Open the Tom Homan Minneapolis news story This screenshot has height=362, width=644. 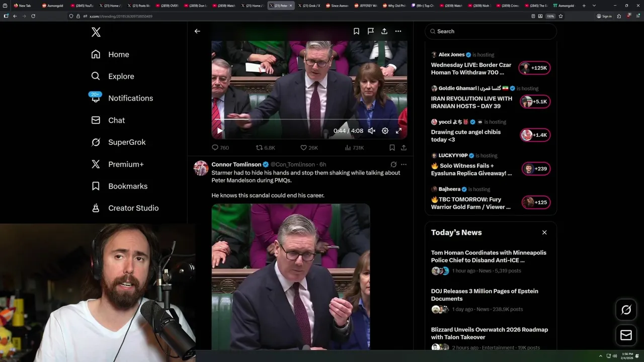click(x=491, y=261)
